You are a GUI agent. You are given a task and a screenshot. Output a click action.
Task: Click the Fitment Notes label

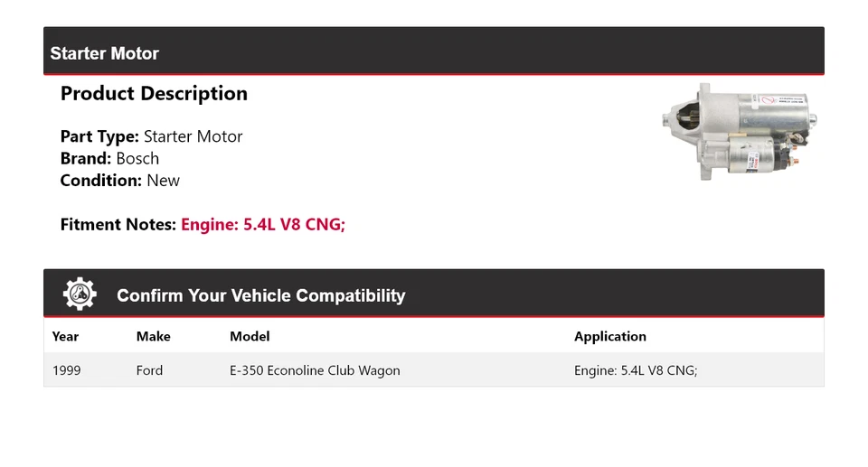point(118,225)
